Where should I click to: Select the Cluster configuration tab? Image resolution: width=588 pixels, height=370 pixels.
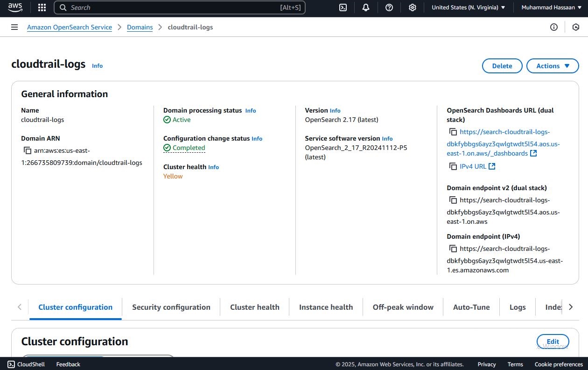coord(75,307)
